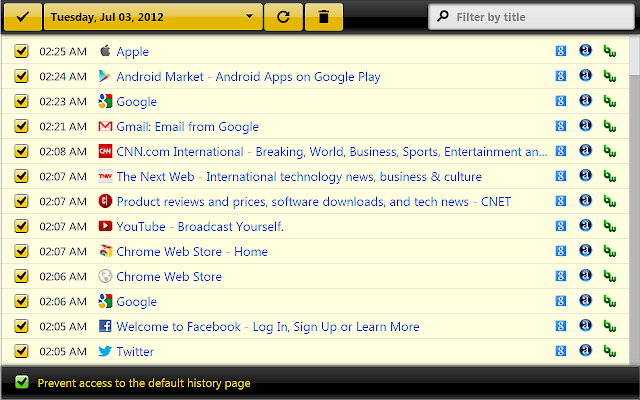Click the select-all checkmark button in toolbar
The image size is (640, 400).
click(x=22, y=17)
